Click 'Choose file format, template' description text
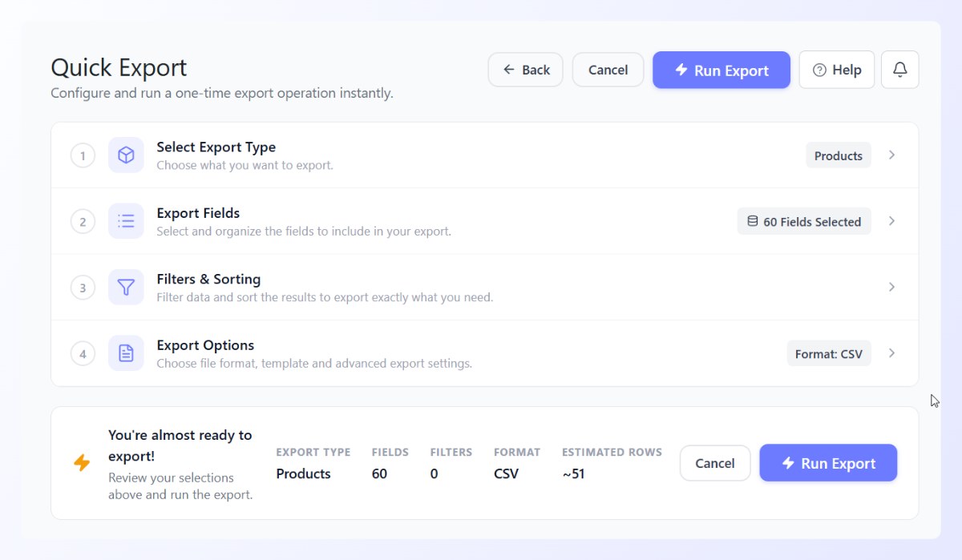This screenshot has height=560, width=962. tap(314, 363)
